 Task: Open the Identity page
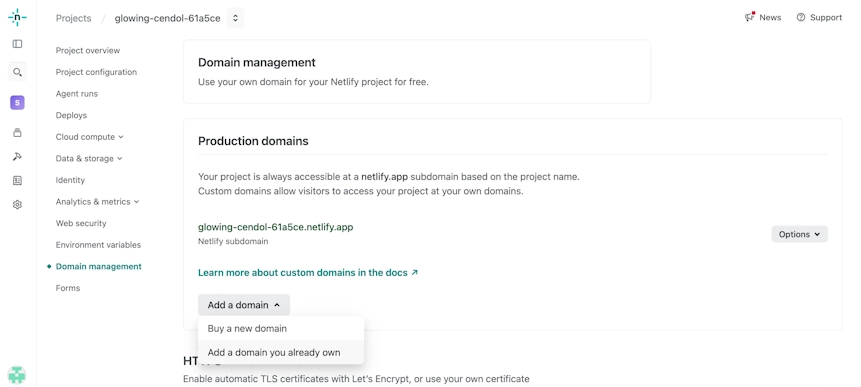click(70, 180)
